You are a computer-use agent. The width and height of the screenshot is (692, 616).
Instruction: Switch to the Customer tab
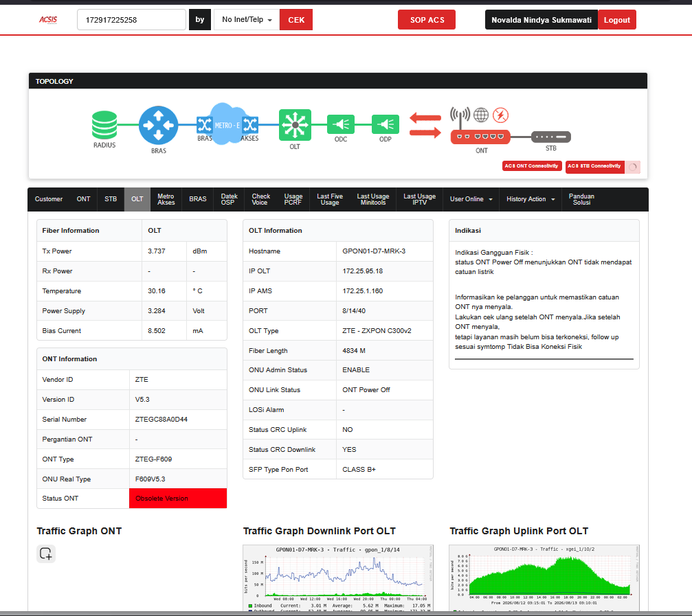point(49,199)
